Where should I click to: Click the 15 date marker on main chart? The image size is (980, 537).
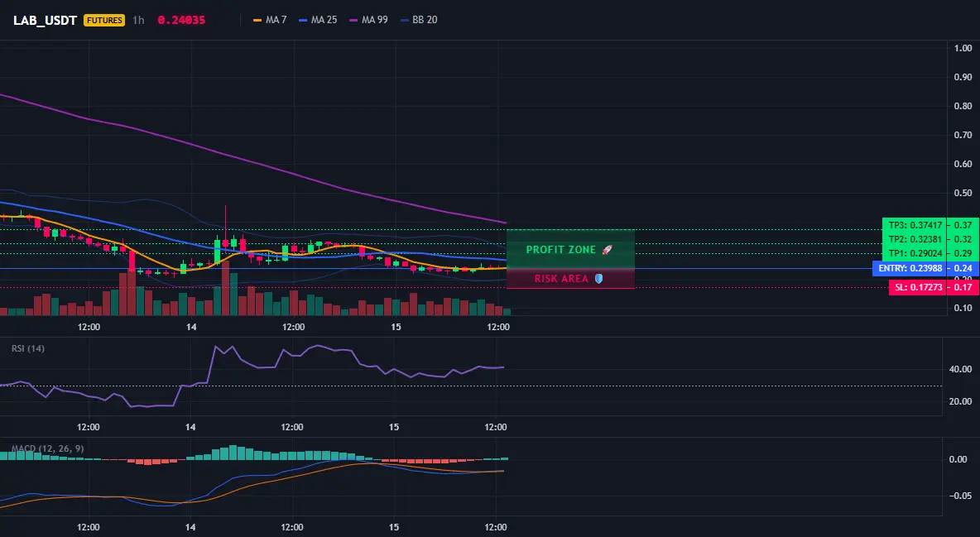(x=396, y=327)
